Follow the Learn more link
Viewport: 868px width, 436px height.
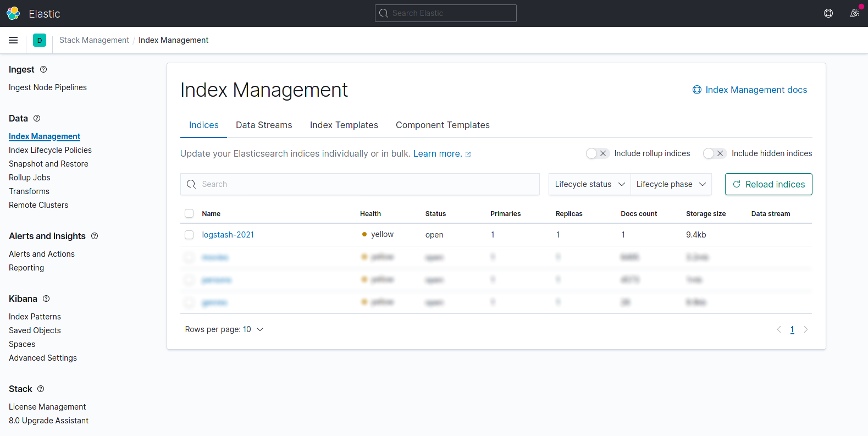(x=442, y=154)
